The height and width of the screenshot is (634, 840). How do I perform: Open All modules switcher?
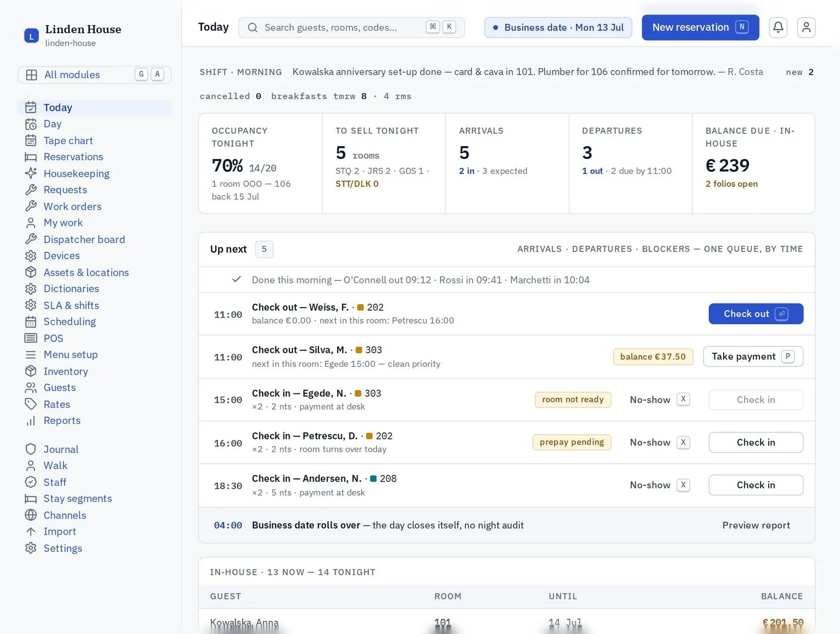coord(95,75)
